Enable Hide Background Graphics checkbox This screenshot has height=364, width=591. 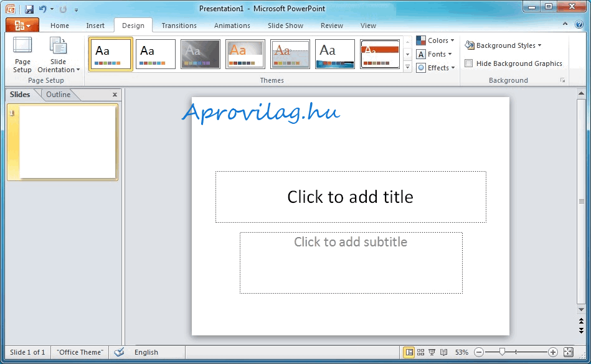[469, 63]
